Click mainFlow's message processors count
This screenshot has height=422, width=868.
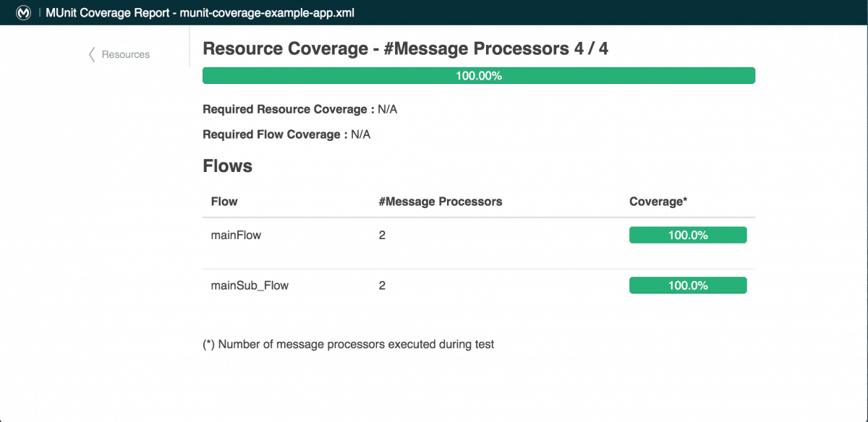[x=382, y=235]
